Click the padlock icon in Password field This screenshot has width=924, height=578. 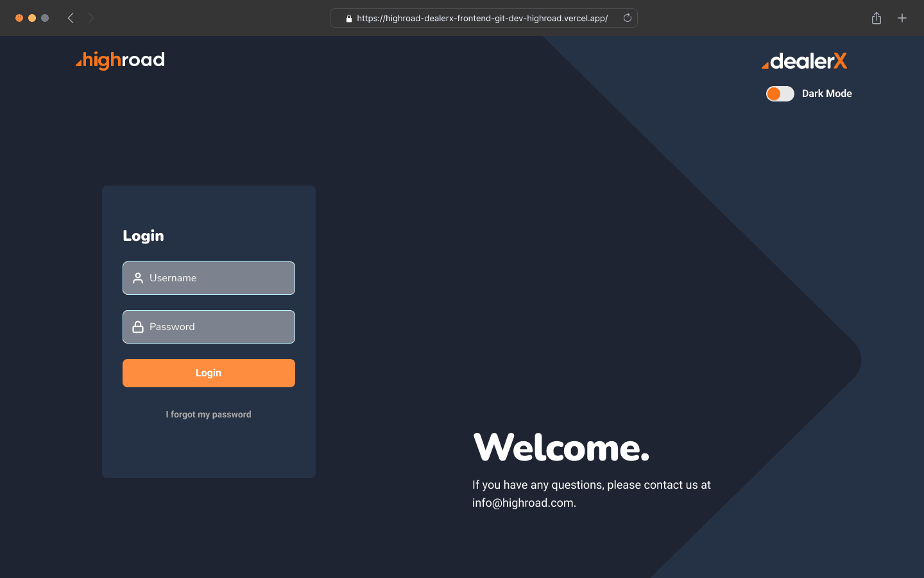click(x=138, y=327)
